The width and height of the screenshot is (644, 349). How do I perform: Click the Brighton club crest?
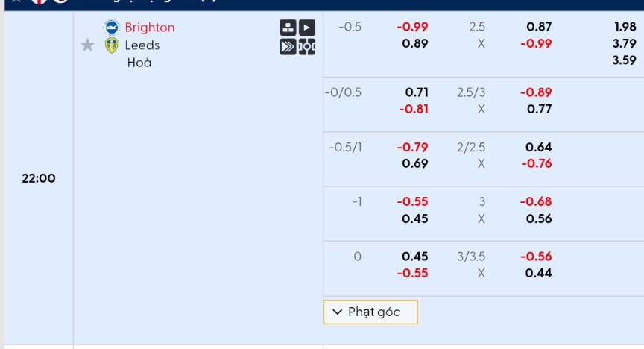point(112,28)
